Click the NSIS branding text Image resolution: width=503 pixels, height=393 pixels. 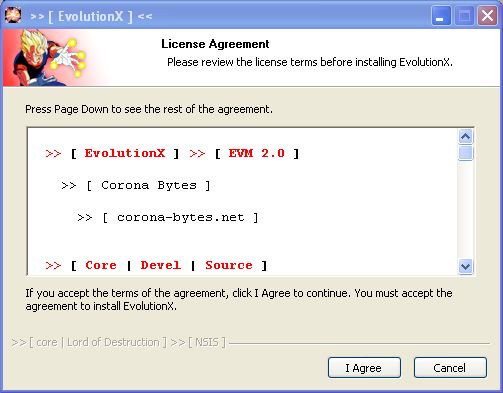[207, 342]
